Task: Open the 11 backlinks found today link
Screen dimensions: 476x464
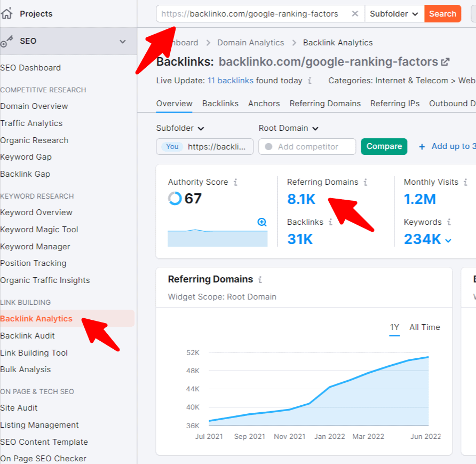Action: pyautogui.click(x=230, y=80)
